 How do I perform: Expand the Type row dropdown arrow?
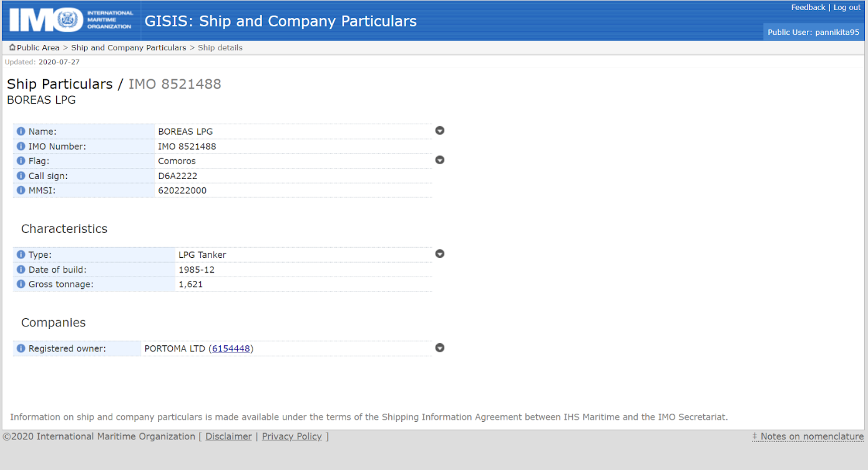click(x=440, y=254)
